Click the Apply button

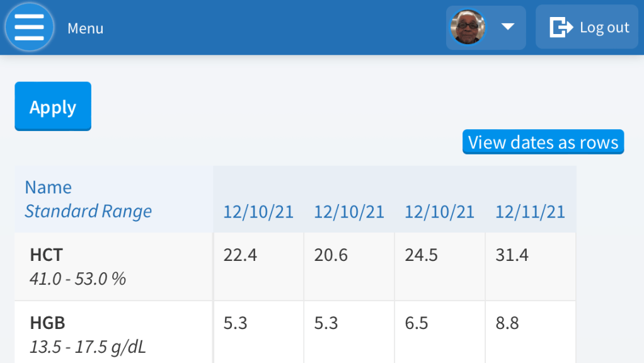53,107
